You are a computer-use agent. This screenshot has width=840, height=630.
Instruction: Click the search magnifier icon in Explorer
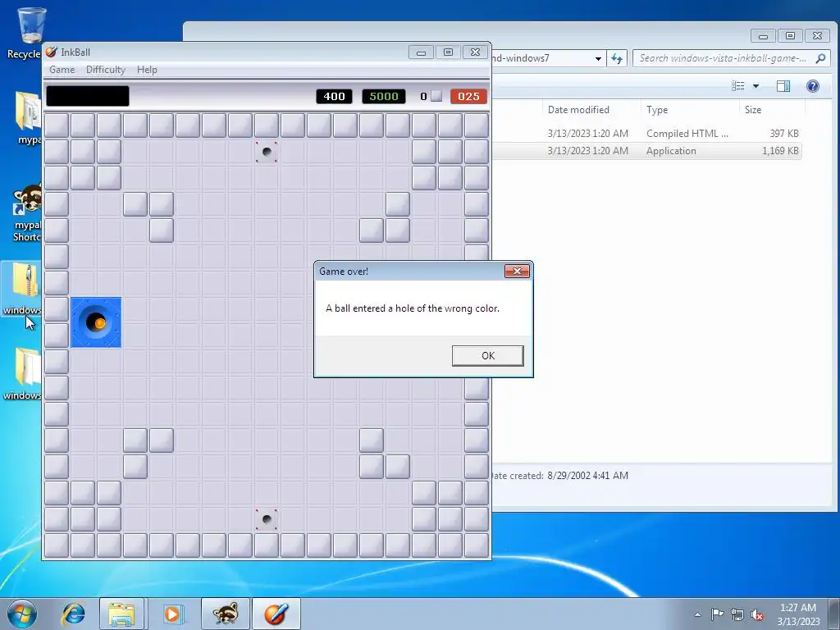(x=820, y=58)
